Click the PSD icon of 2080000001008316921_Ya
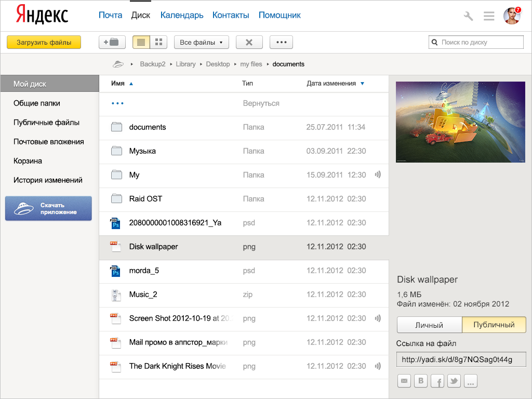The image size is (532, 399). (x=115, y=223)
